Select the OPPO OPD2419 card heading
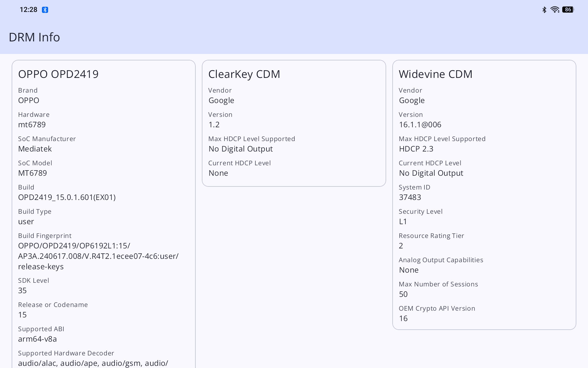This screenshot has width=588, height=368. pos(58,74)
